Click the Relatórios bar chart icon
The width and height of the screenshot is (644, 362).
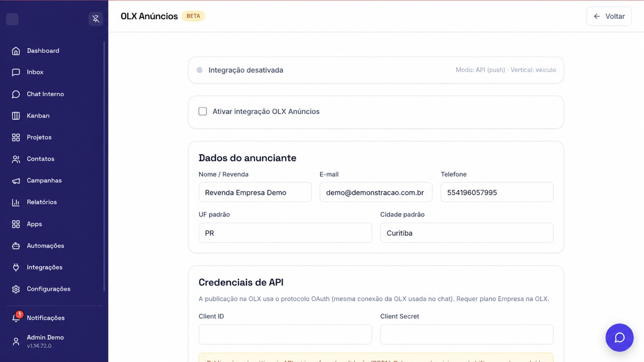coord(16,202)
